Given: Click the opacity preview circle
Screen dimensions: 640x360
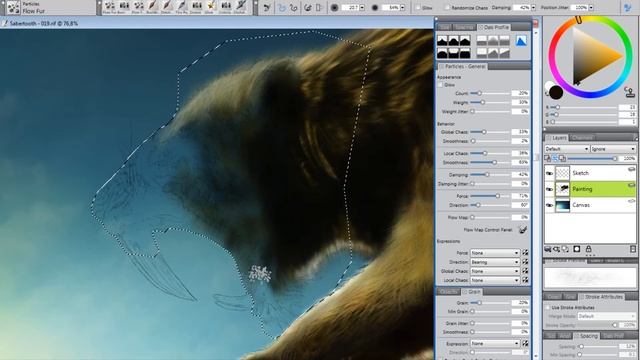Looking at the screenshot, I should click(x=375, y=8).
